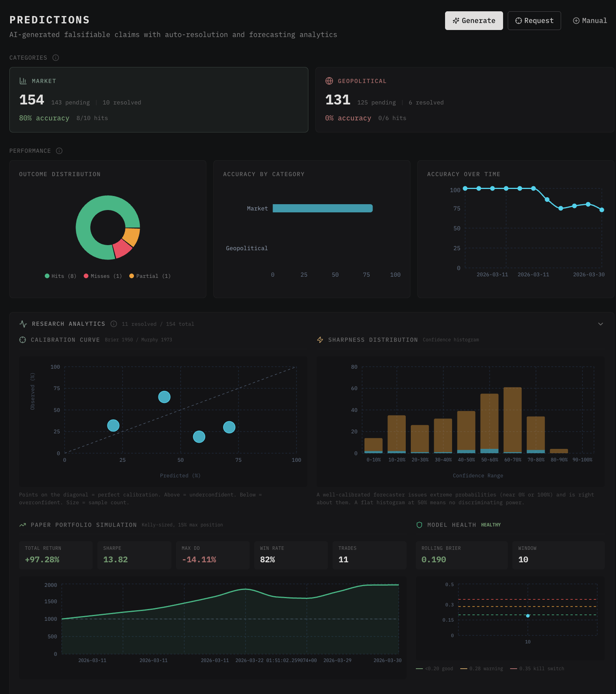The image size is (616, 694).
Task: Click the info icon next to Performance
Action: pyautogui.click(x=59, y=151)
